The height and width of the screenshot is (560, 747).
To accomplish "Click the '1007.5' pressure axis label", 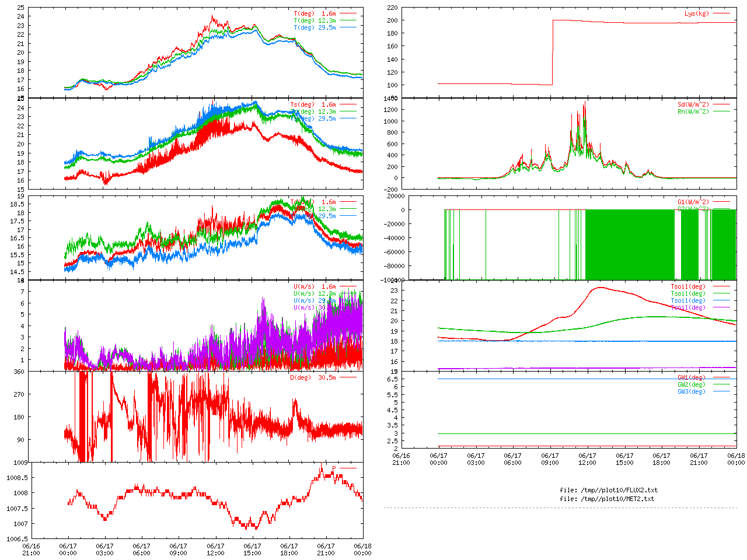I will [x=16, y=509].
